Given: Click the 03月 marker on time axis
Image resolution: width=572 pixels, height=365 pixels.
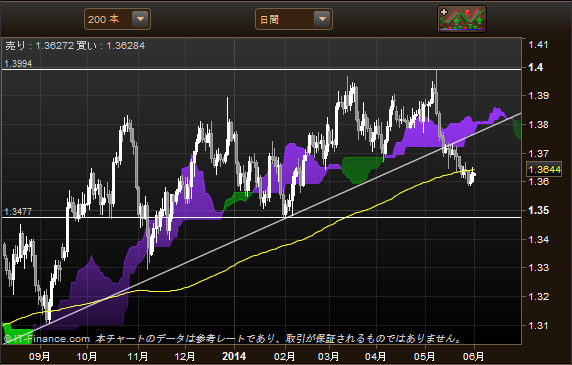Looking at the screenshot, I should pyautogui.click(x=328, y=356).
